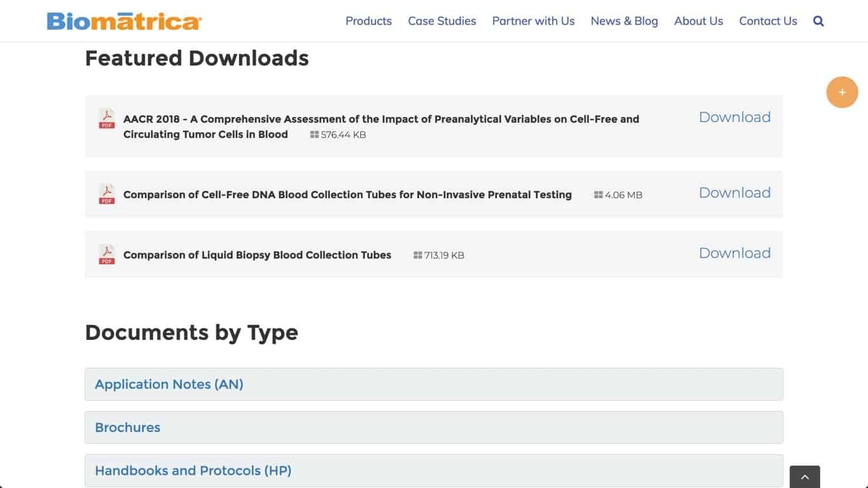
Task: Click the search magnifier icon in header
Action: click(x=818, y=21)
